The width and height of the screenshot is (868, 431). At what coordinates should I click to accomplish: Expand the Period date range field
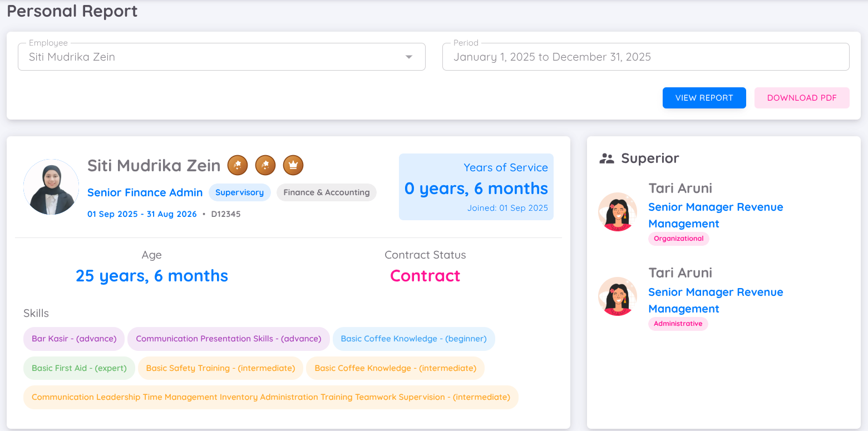(645, 56)
